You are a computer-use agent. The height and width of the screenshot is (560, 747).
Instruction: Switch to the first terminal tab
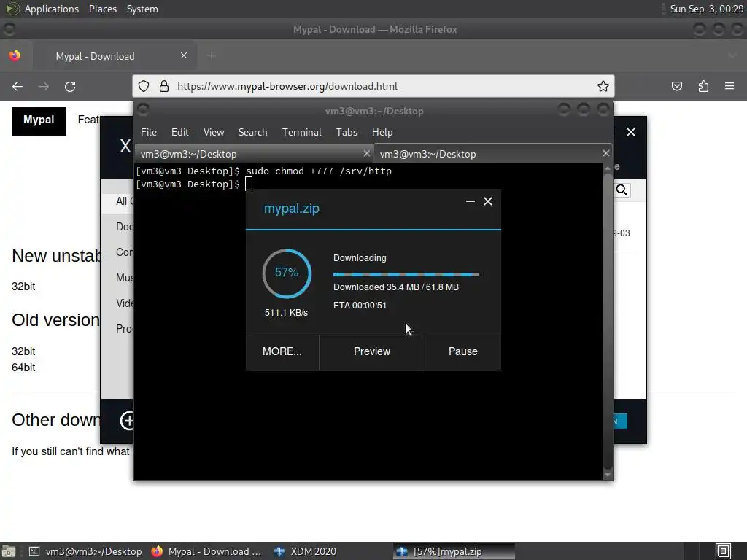(254, 154)
